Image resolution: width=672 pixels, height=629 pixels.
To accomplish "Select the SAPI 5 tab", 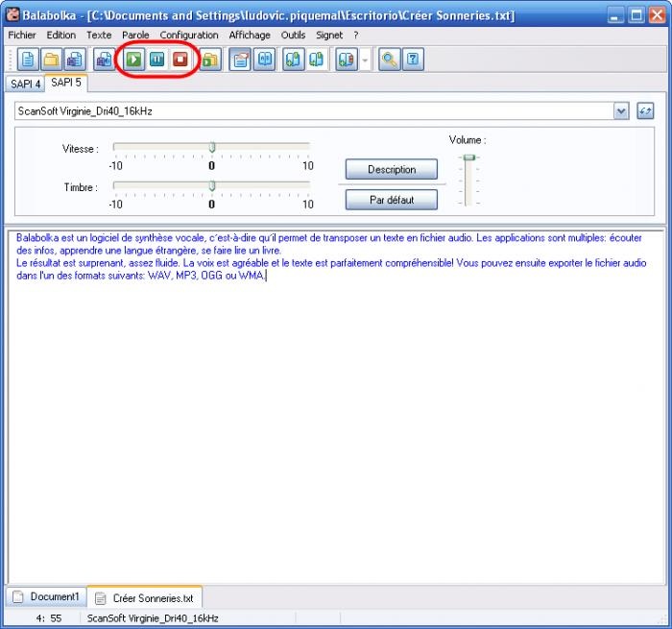I will click(66, 83).
